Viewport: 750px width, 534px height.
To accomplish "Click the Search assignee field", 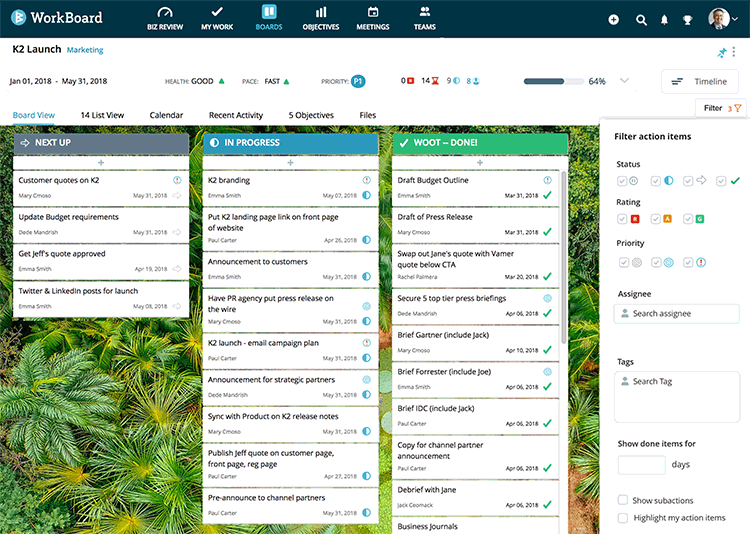I will (x=676, y=313).
